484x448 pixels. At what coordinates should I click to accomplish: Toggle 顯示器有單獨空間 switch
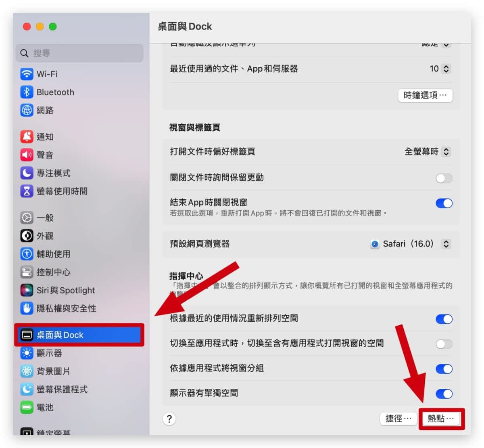coord(444,394)
